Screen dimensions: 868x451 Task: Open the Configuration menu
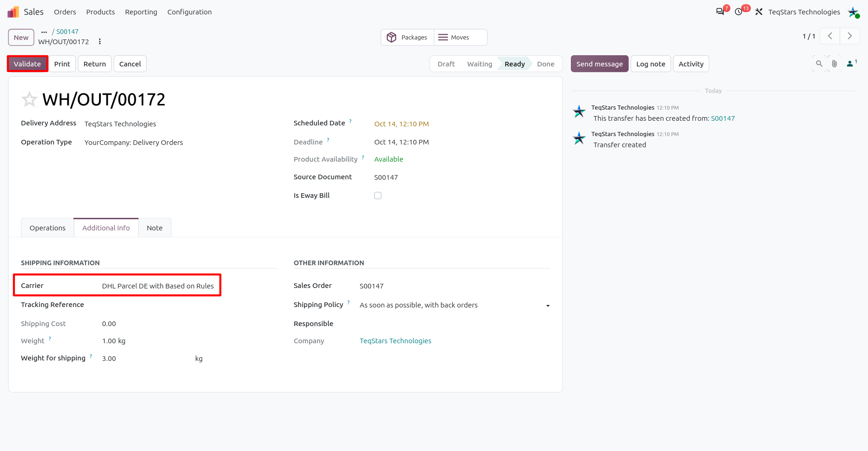pos(189,12)
